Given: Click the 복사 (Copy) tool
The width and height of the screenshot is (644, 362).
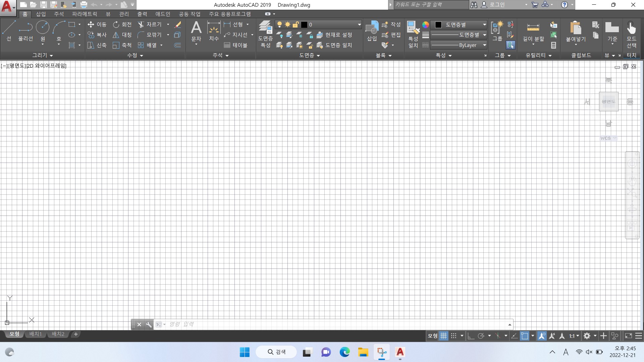Looking at the screenshot, I should point(97,35).
